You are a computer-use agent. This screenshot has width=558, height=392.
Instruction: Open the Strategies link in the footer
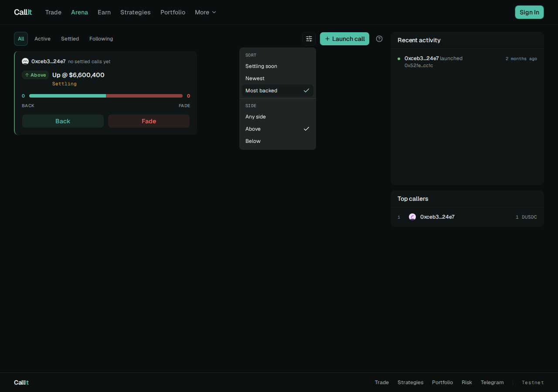pos(410,382)
